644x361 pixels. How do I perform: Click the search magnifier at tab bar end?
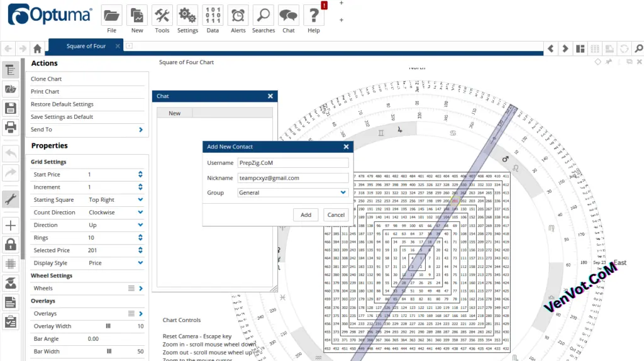(x=639, y=48)
